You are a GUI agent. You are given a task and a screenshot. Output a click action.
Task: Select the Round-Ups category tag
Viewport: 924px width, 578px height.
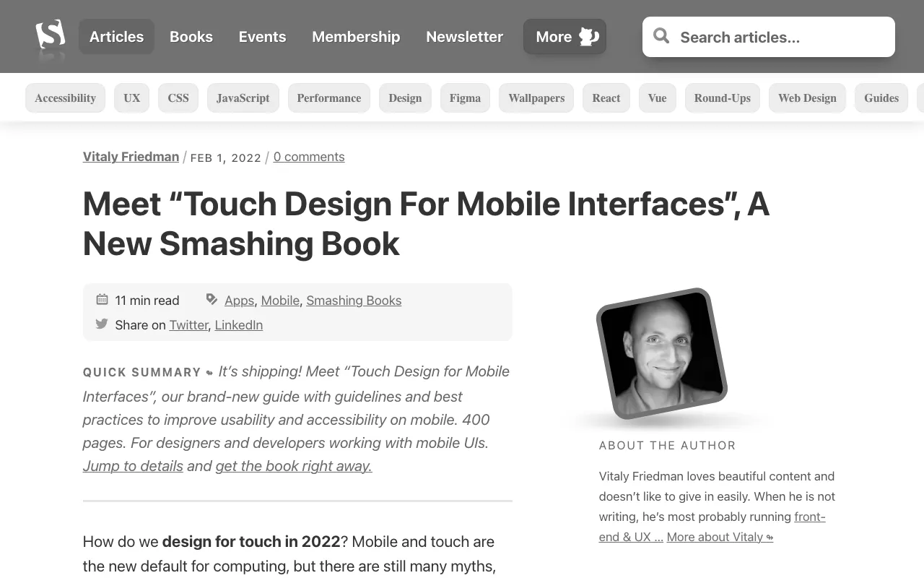point(723,98)
